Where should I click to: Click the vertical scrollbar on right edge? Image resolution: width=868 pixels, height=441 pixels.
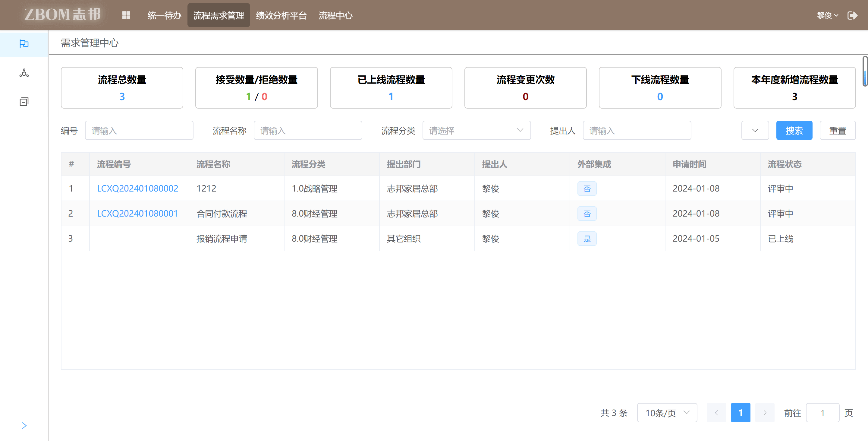point(865,71)
